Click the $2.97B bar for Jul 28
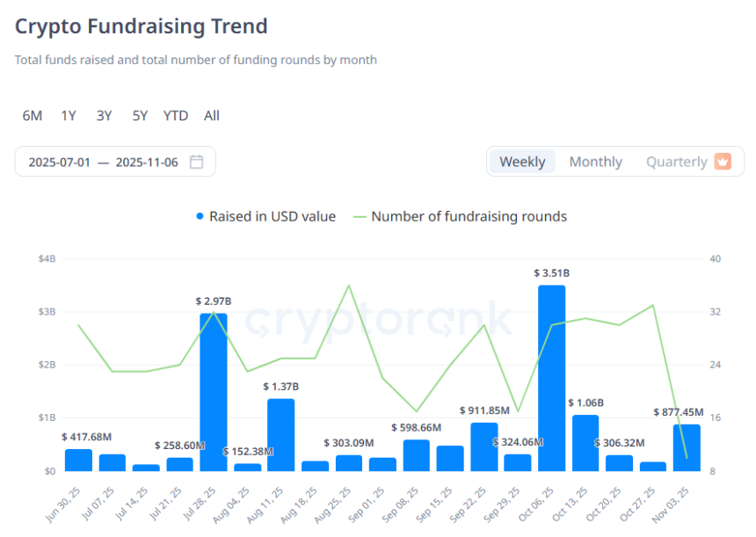756x537 pixels. 214,392
